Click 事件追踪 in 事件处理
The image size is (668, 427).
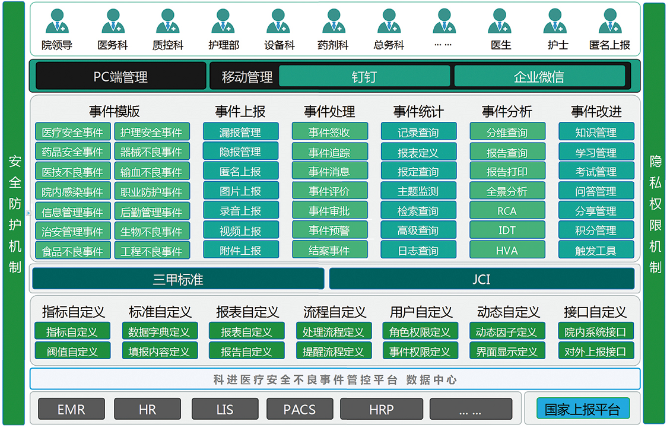pyautogui.click(x=330, y=152)
